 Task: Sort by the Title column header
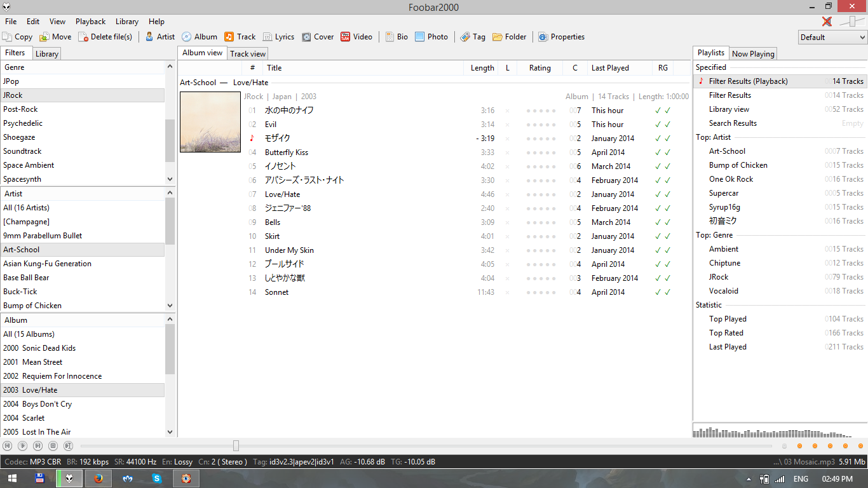[x=363, y=68]
